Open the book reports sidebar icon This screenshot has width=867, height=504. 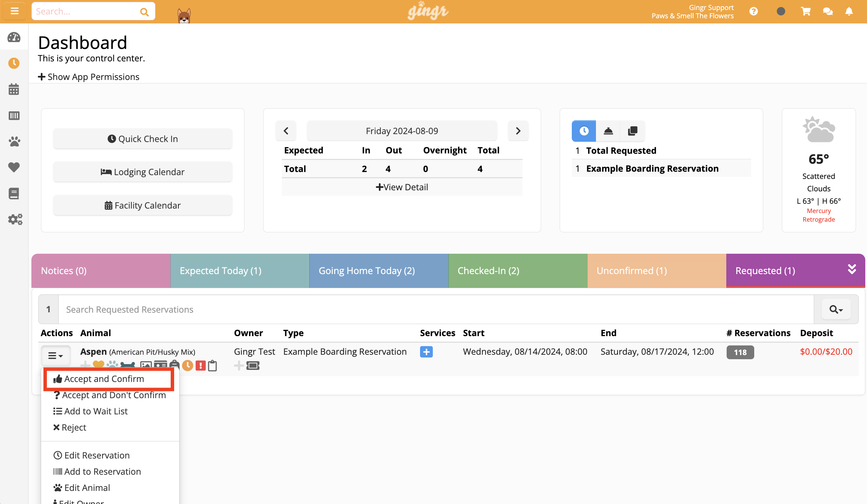click(x=14, y=193)
